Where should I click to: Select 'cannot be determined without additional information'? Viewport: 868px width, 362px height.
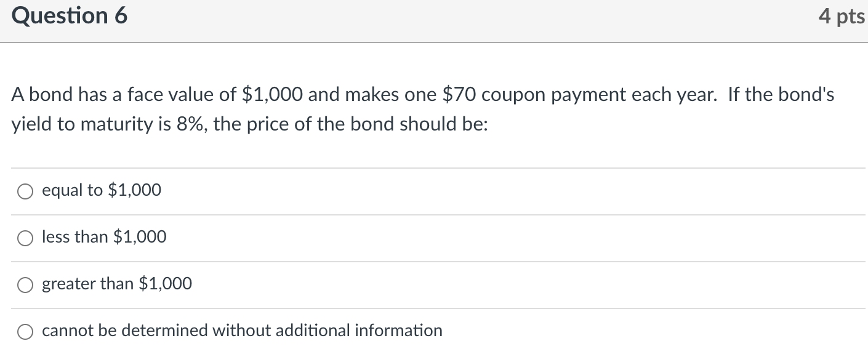pos(25,331)
